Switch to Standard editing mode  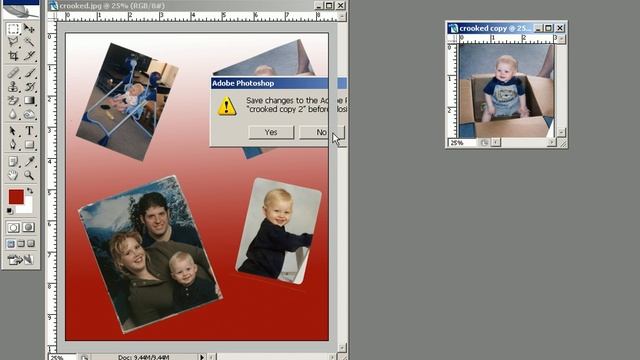point(13,227)
